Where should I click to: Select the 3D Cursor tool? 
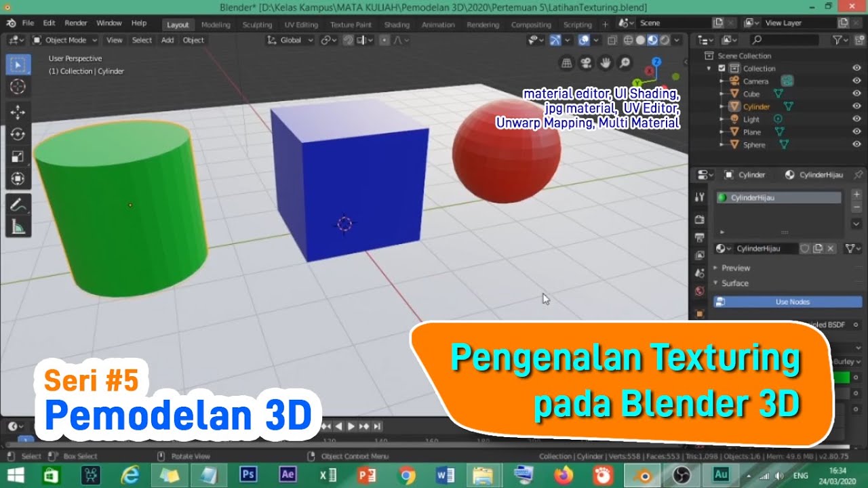point(18,87)
